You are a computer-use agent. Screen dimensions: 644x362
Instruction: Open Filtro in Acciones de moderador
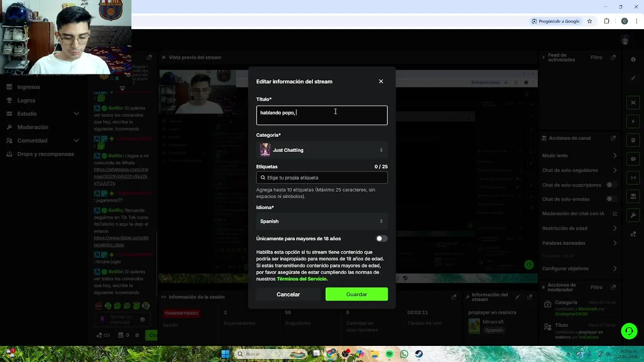click(596, 288)
